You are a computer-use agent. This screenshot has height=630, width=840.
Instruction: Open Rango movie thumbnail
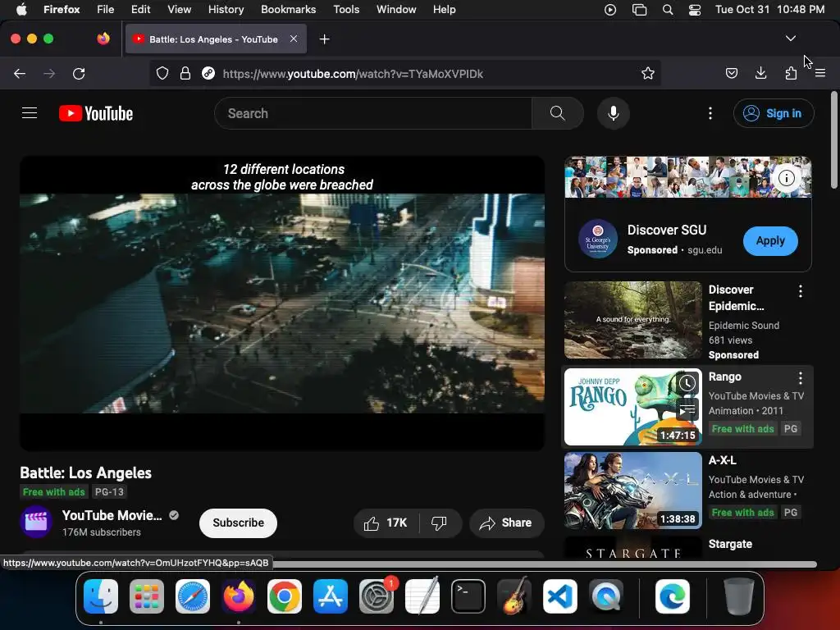(632, 407)
